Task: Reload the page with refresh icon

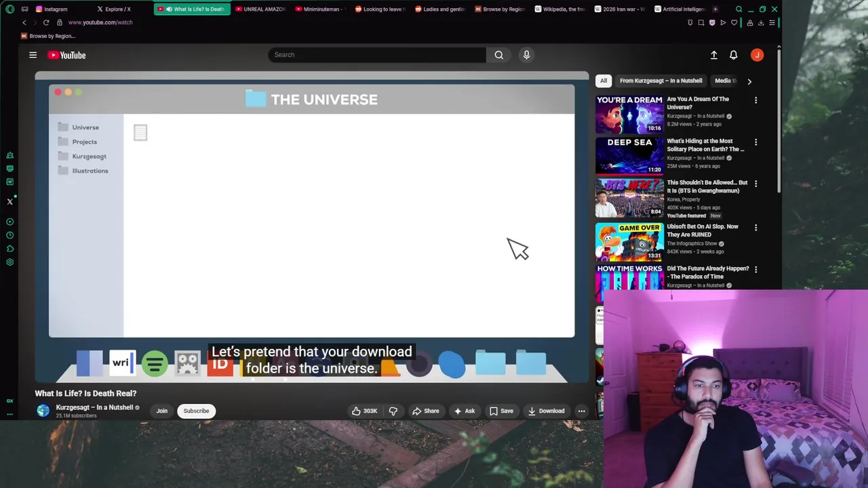Action: 46,22
